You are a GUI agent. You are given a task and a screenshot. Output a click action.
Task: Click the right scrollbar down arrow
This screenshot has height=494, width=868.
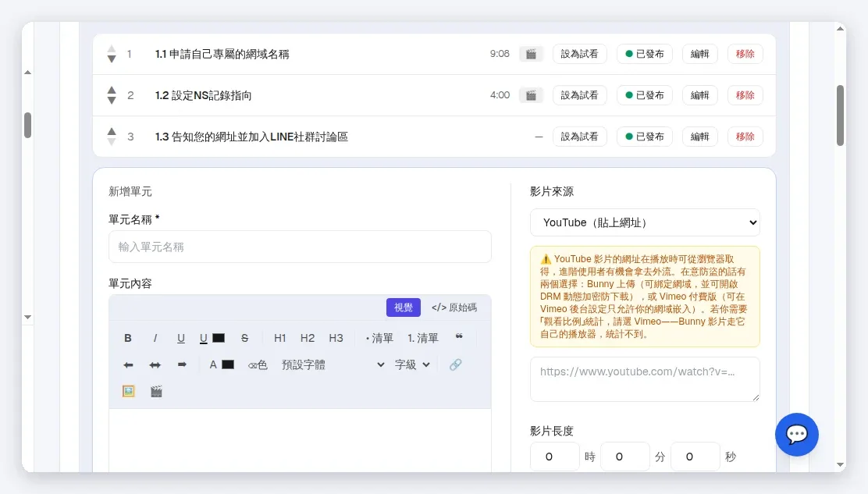point(841,464)
